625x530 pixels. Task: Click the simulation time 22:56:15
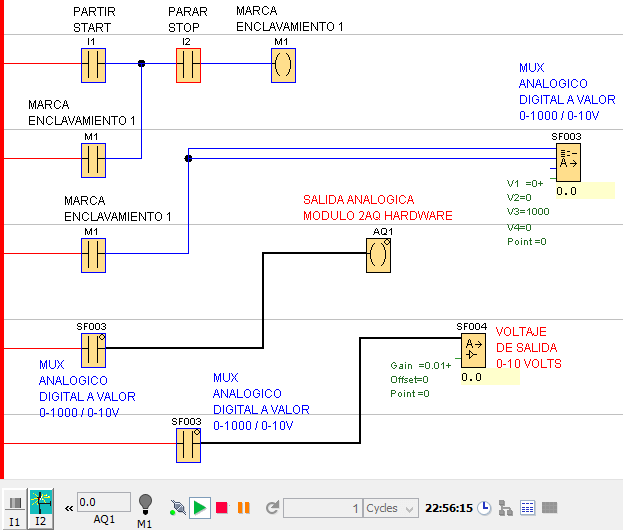tap(449, 508)
